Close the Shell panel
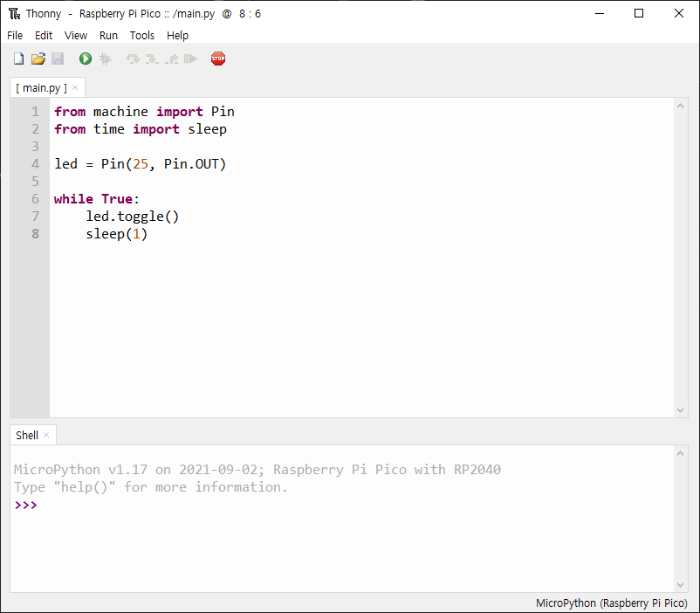 [46, 435]
